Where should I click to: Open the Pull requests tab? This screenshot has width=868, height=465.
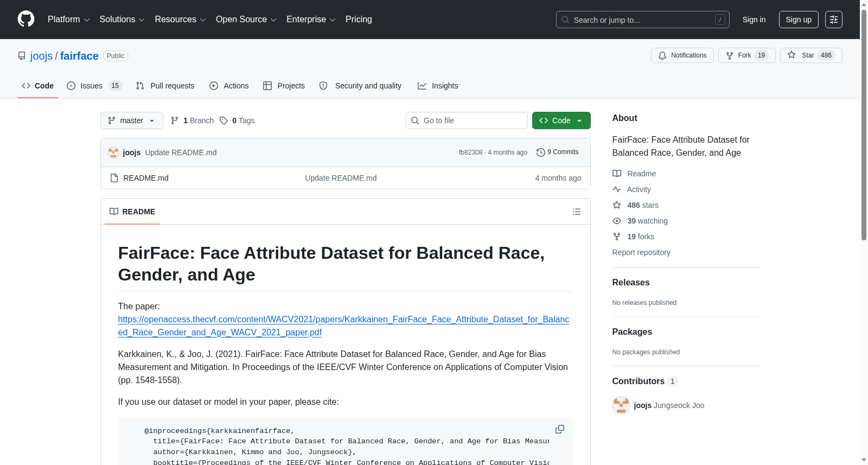tap(165, 86)
